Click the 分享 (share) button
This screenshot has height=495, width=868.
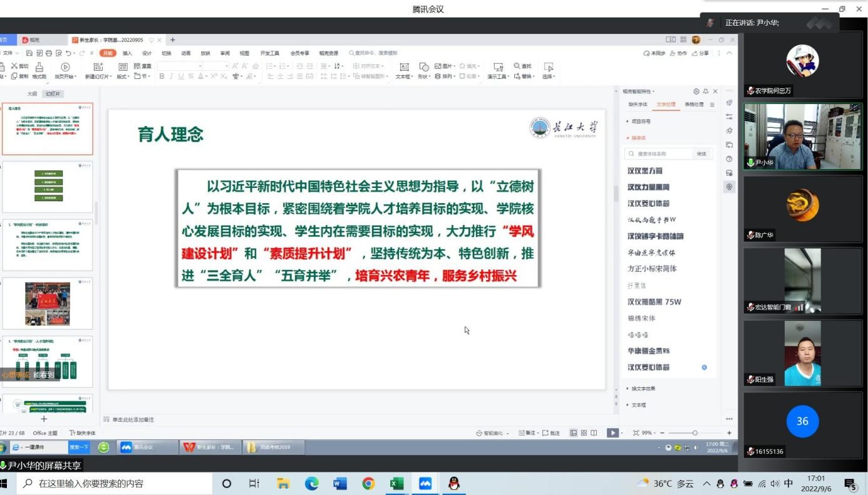[700, 53]
